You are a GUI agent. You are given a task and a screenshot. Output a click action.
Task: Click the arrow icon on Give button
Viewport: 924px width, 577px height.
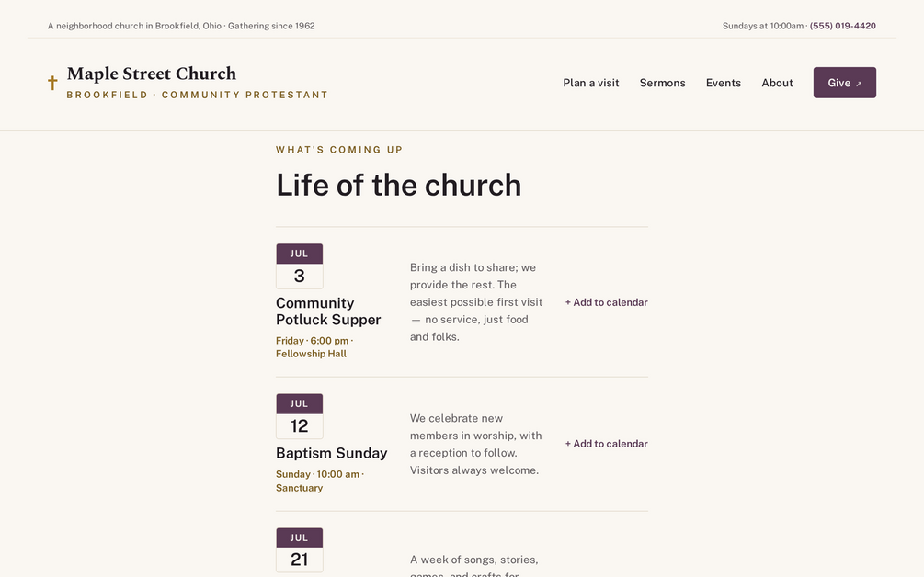(x=859, y=84)
